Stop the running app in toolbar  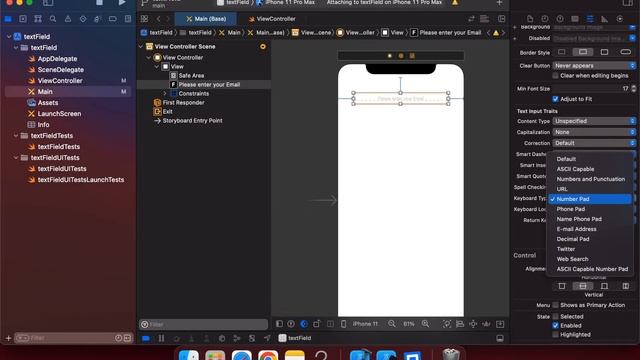(x=99, y=2)
